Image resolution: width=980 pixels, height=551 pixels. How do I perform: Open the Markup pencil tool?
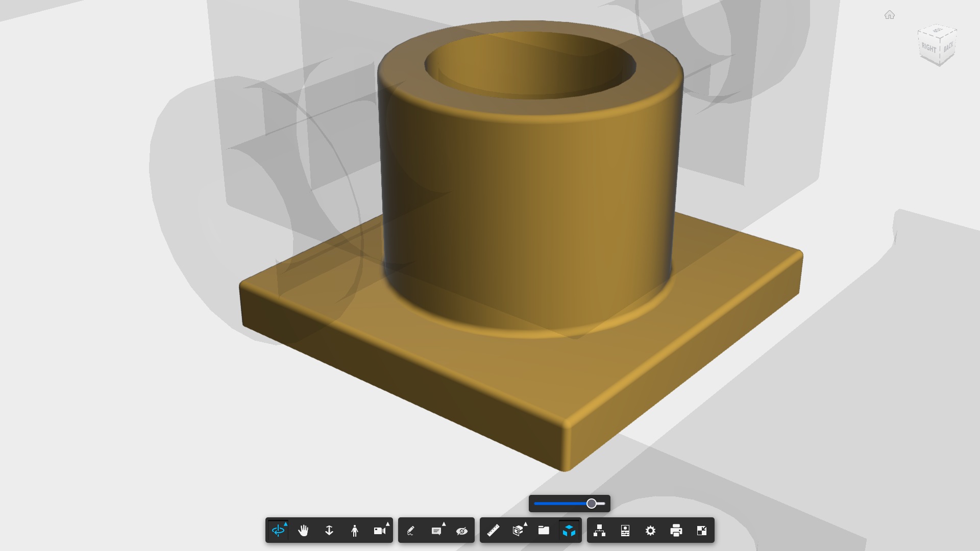(411, 531)
